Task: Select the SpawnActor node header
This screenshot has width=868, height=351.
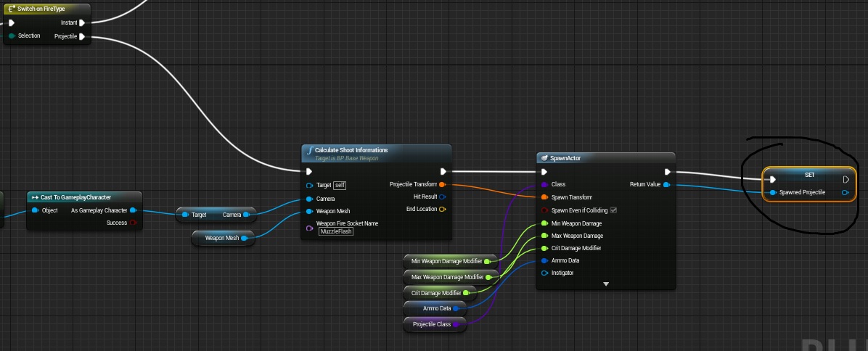Action: point(605,158)
